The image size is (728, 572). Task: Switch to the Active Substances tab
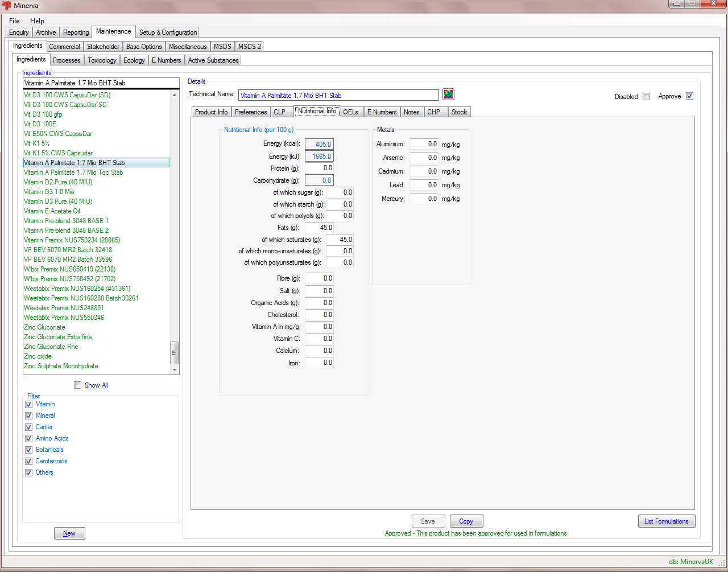(213, 60)
